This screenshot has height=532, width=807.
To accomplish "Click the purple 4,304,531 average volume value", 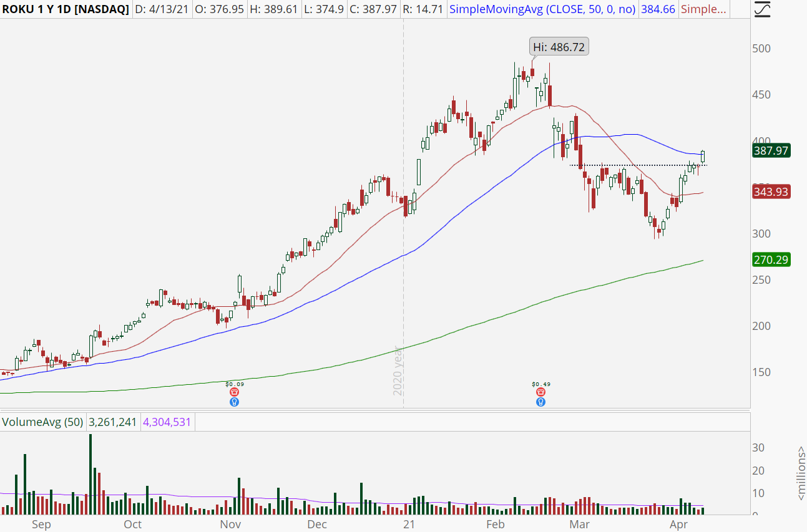I will pos(167,422).
